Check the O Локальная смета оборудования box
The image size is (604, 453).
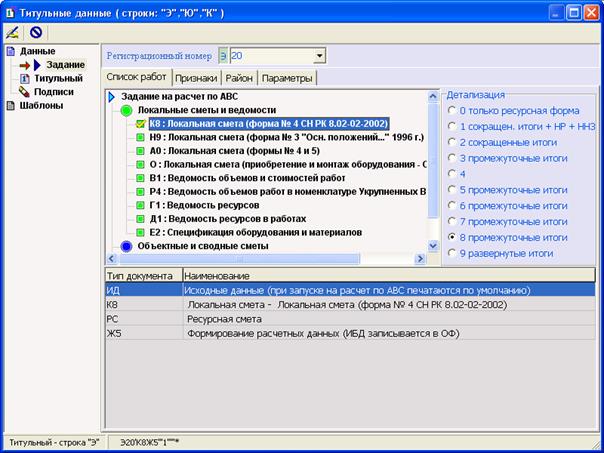click(140, 164)
